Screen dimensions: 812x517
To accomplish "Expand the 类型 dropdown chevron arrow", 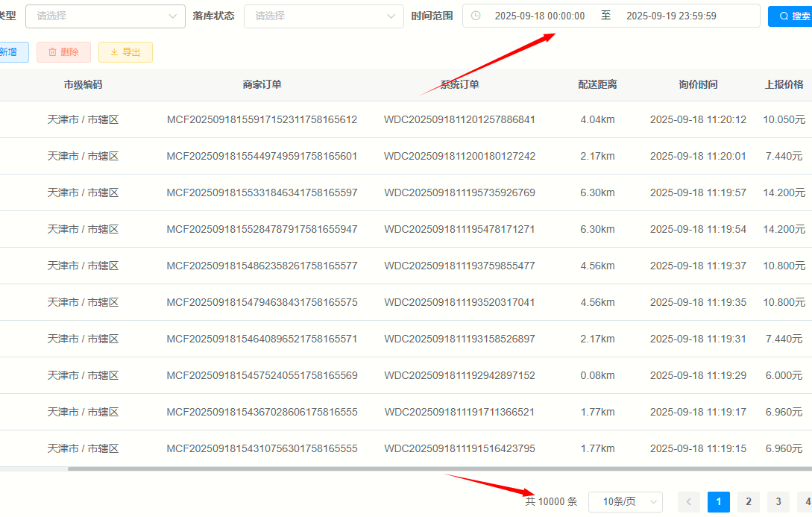I will tap(172, 16).
